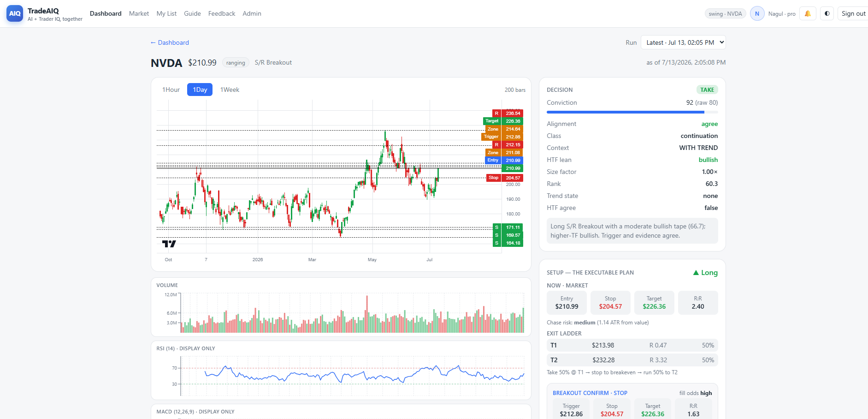Screen dimensions: 868x419
Task: Click the red Stop 204.57 chart label
Action: [x=505, y=178]
